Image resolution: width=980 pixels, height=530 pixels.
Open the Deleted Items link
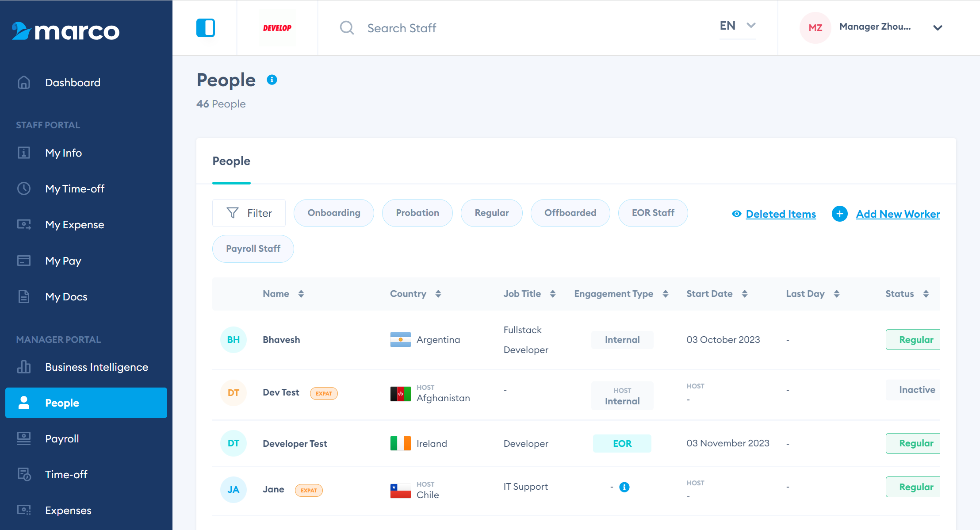tap(781, 214)
